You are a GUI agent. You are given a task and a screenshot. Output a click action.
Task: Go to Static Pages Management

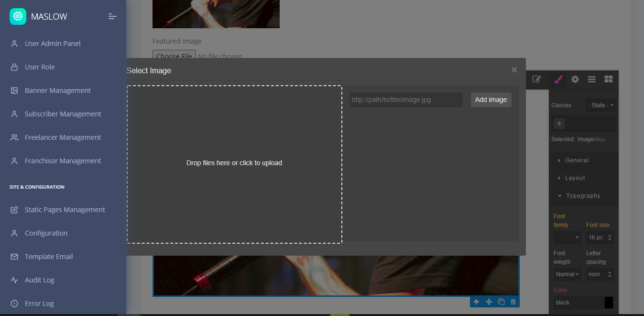click(x=65, y=210)
